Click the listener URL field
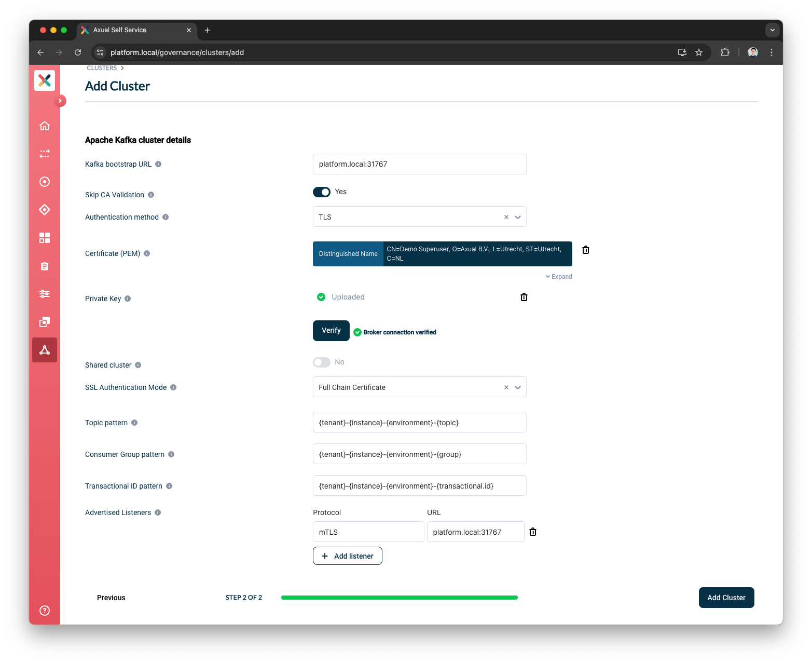 point(476,532)
